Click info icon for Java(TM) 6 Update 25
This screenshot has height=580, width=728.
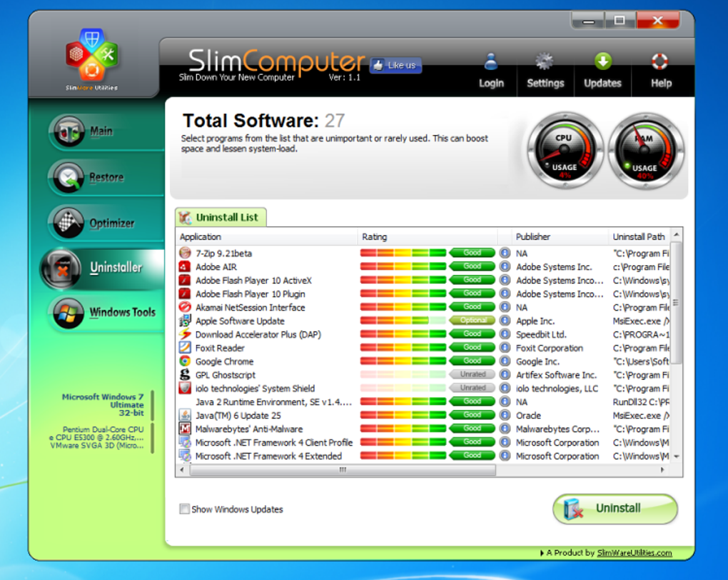click(505, 414)
